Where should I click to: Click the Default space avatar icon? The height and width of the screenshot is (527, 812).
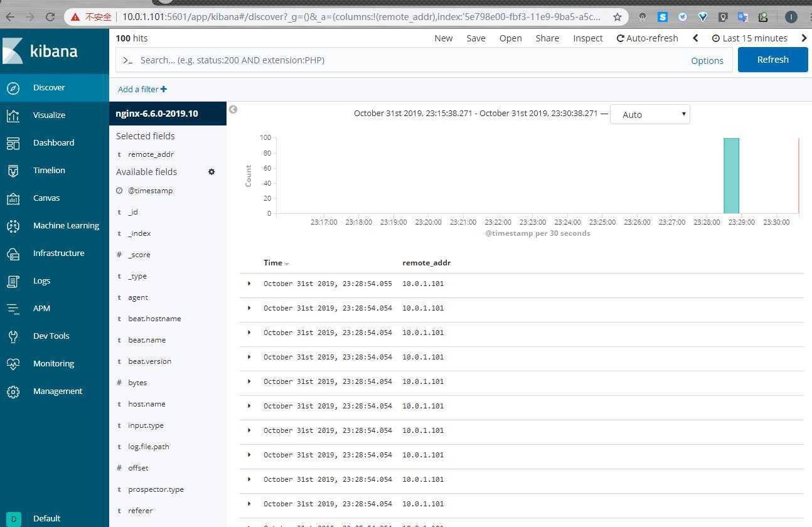tap(13, 519)
